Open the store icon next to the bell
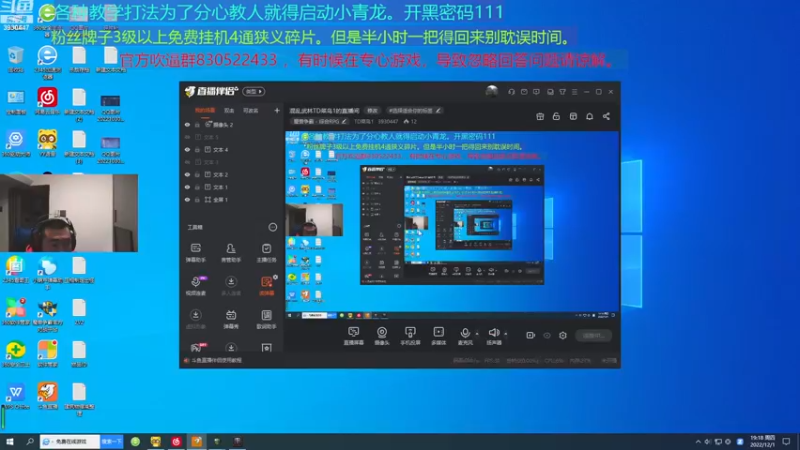800x450 pixels. coord(573,116)
